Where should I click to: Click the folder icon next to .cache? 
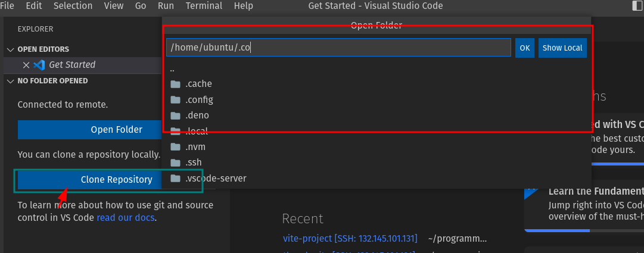click(x=176, y=84)
